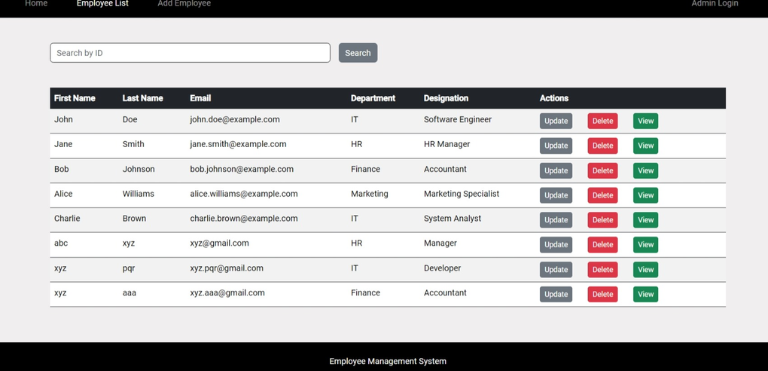Click the Email column header
Image resolution: width=768 pixels, height=371 pixels.
click(200, 98)
